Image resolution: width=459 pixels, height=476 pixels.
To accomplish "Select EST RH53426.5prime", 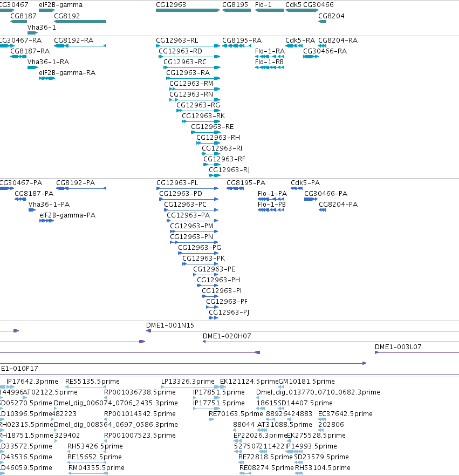I will click(95, 446).
